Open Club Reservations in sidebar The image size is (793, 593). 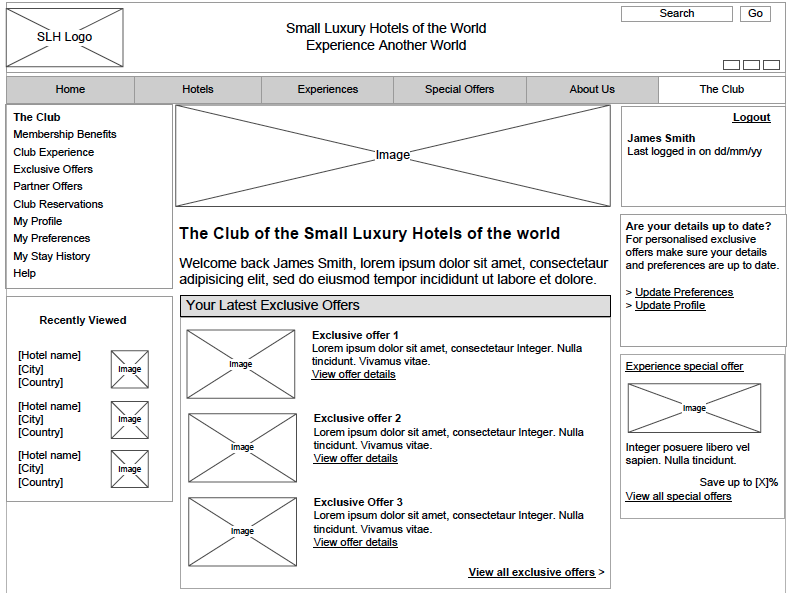tap(58, 204)
